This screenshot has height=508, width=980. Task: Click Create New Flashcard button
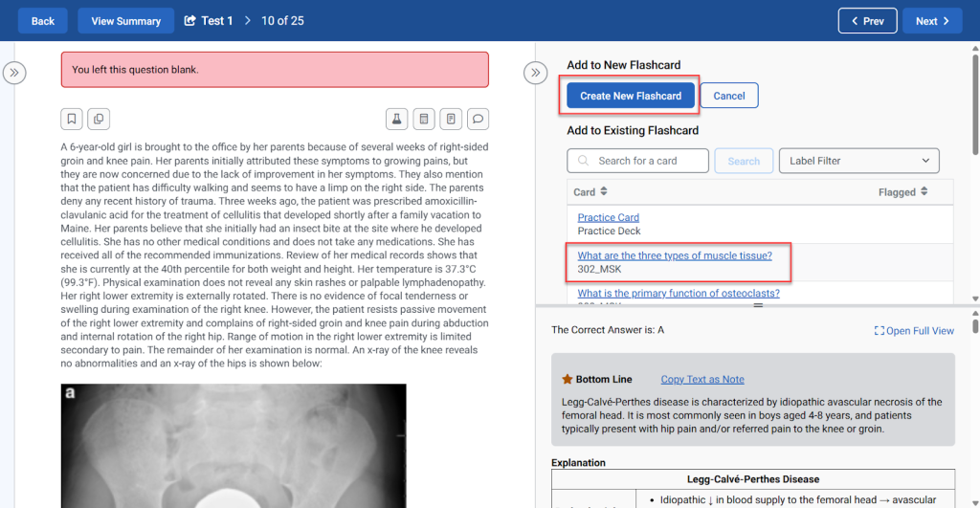[x=631, y=96]
